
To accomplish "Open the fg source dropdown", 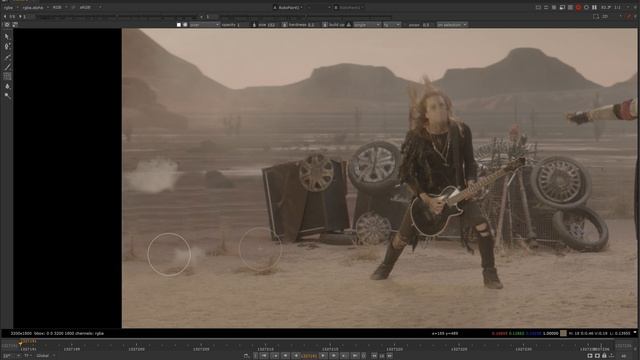I will (x=392, y=24).
